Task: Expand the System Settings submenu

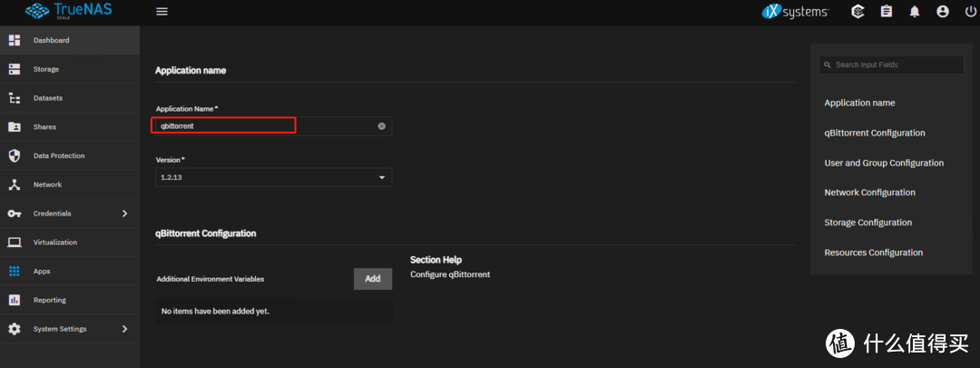Action: click(x=124, y=329)
